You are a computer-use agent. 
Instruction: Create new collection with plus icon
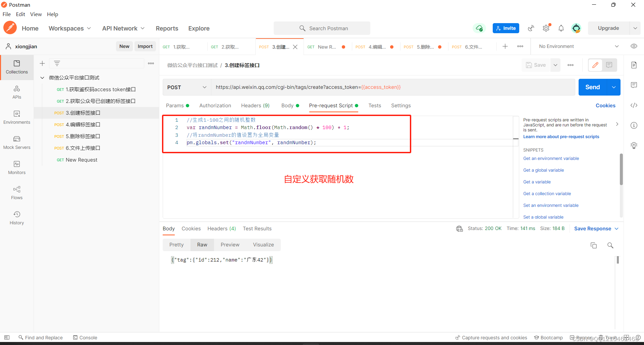pos(42,63)
